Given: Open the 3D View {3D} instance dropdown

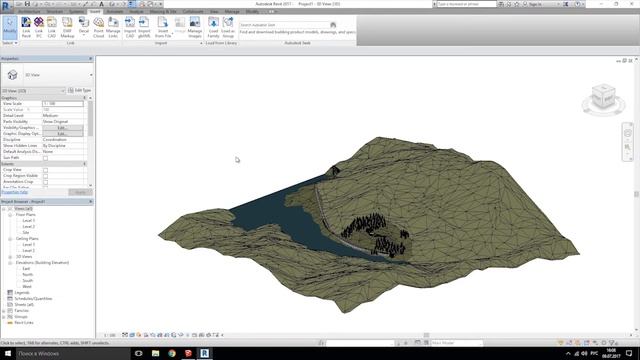Looking at the screenshot, I should [63, 91].
